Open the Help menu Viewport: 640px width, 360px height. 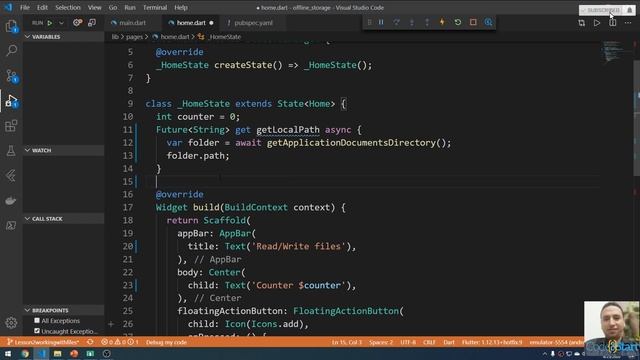click(181, 7)
